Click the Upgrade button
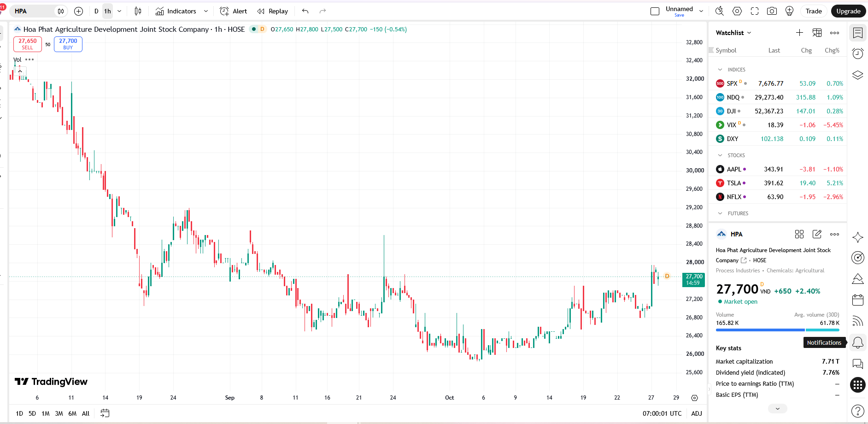The width and height of the screenshot is (868, 424). coord(848,11)
